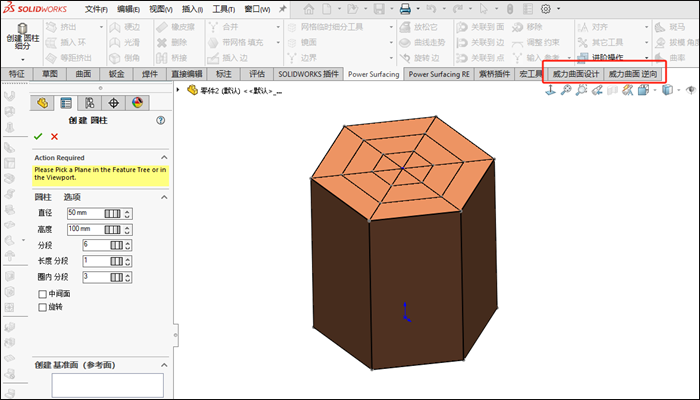Select the 硬边 hard edge tool
The width and height of the screenshot is (700, 400).
pos(125,27)
